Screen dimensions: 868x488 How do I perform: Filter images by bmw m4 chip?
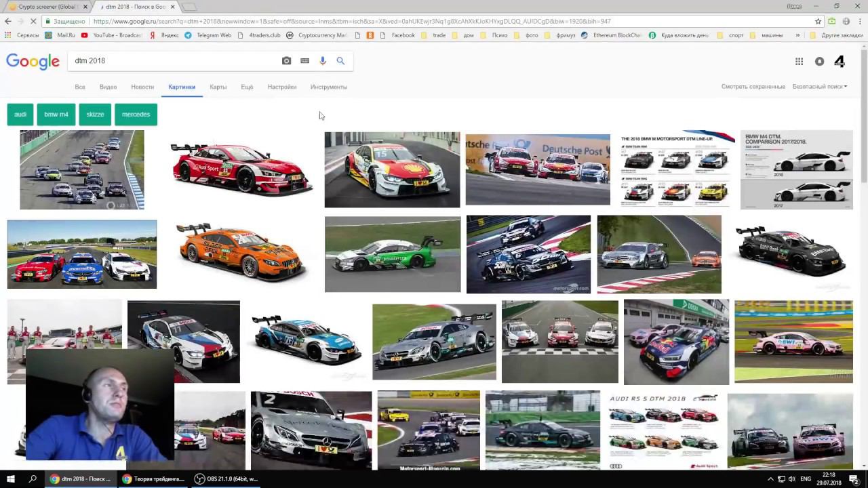56,115
